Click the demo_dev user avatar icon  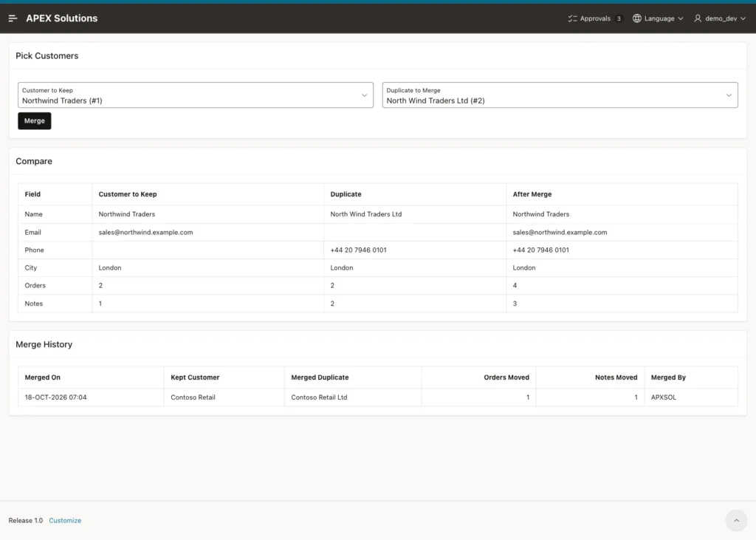698,18
